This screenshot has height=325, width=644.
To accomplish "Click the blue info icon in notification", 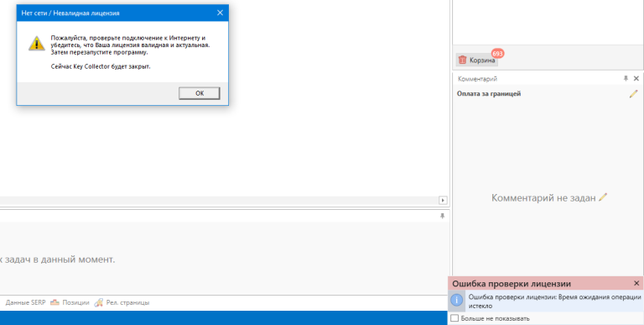I will tap(456, 300).
